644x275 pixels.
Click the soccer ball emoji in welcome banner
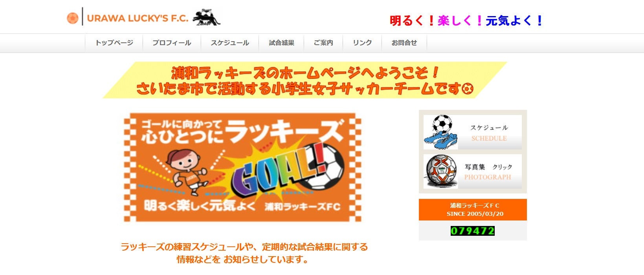pos(467,89)
